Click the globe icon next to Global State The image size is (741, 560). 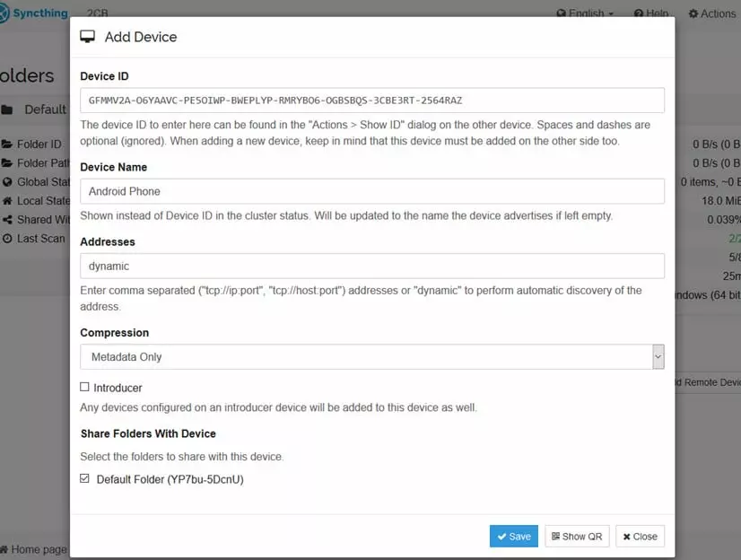tap(7, 182)
